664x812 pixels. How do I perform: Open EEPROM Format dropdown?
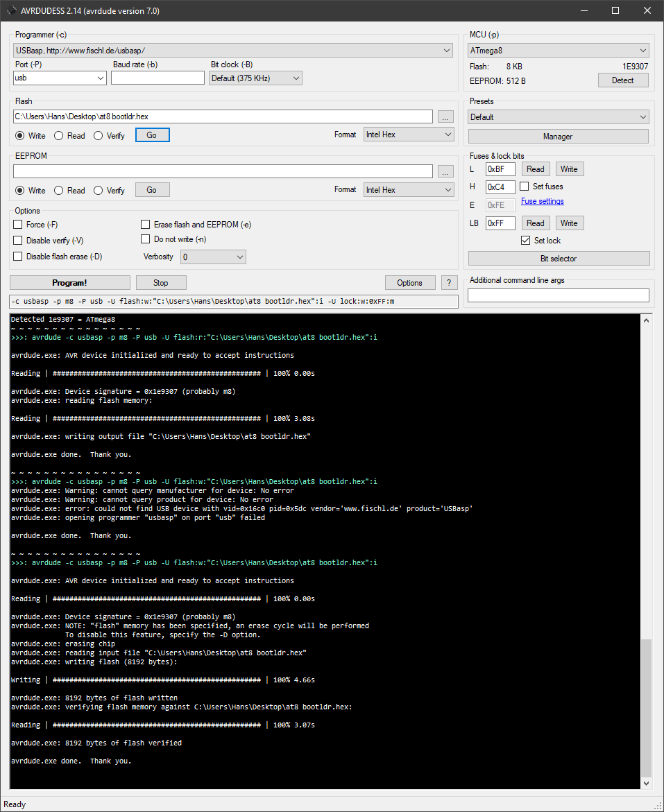click(409, 190)
